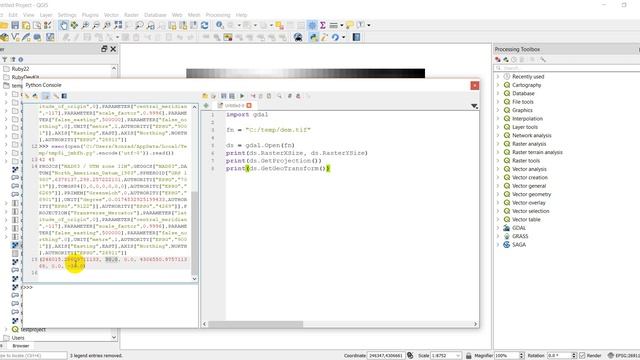Viewport: 640px width, 360px height.
Task: Click the Users folder in browser panel
Action: pos(18,338)
